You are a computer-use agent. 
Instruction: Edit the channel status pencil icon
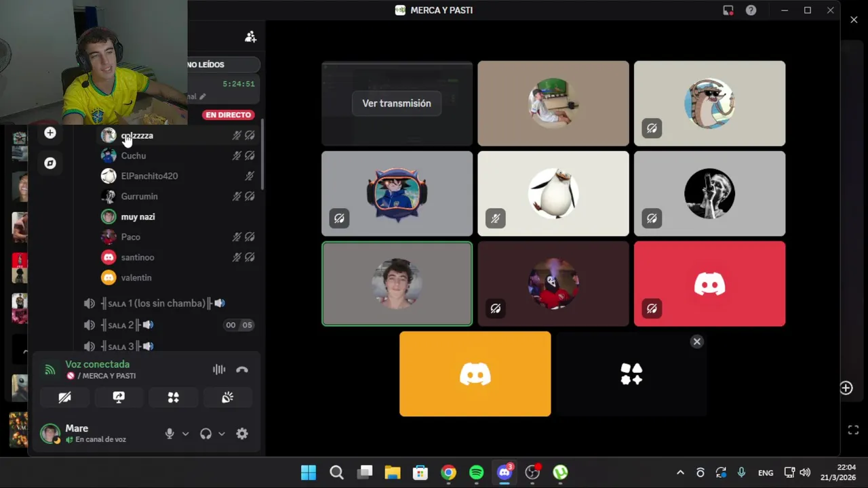point(202,97)
